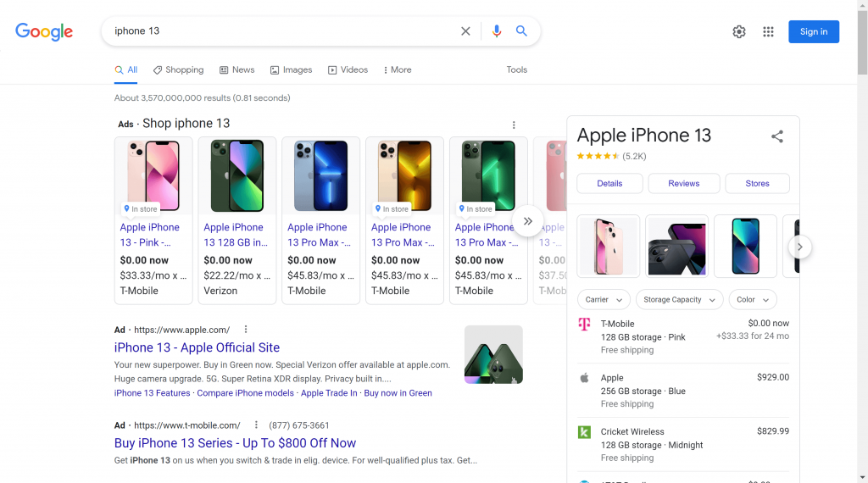
Task: Open three-dot menu beside Shop iphone 13
Action: (x=514, y=125)
